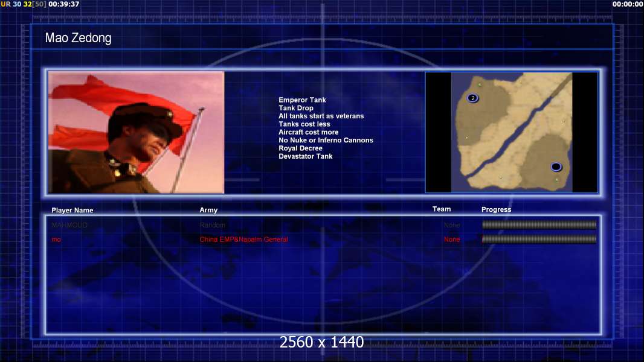The image size is (644, 362).
Task: Click the "Devastator Tank" line
Action: 306,156
